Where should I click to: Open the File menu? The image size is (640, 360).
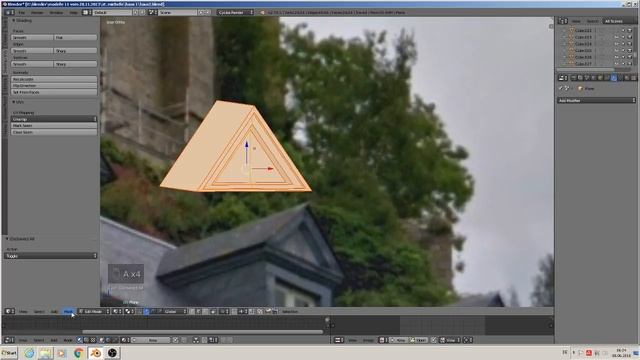pyautogui.click(x=22, y=13)
